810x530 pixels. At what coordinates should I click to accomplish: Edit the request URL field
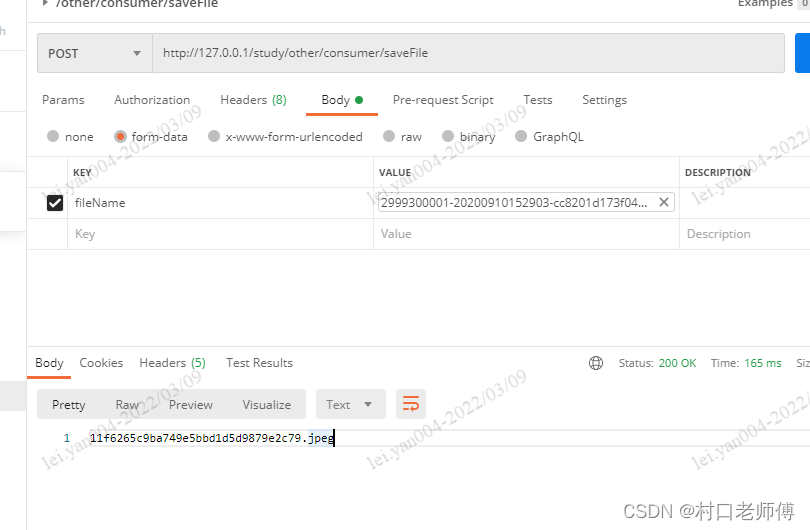click(468, 53)
